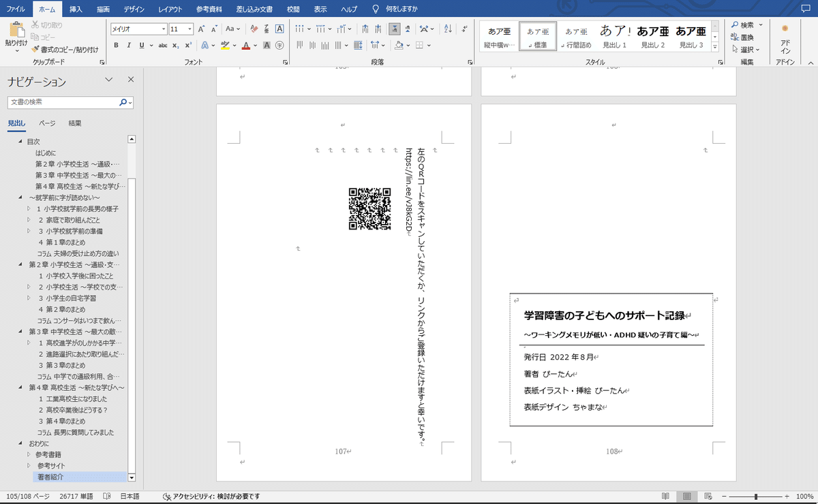Toggle bold formatting
The width and height of the screenshot is (818, 504).
[x=117, y=46]
